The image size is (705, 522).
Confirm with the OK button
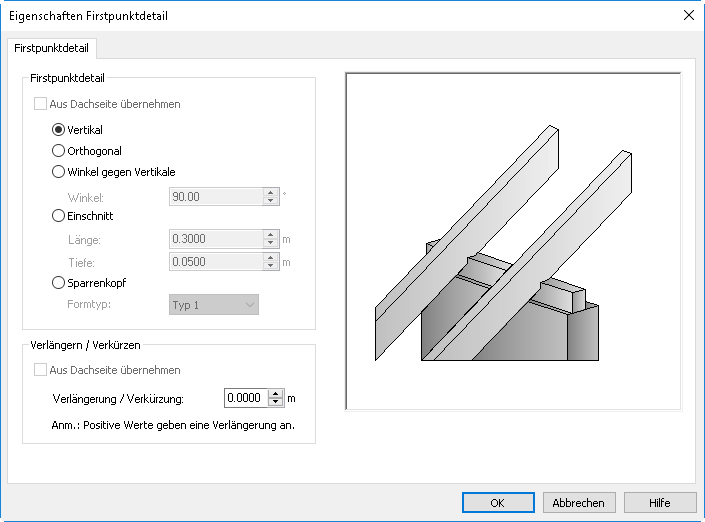click(x=498, y=503)
